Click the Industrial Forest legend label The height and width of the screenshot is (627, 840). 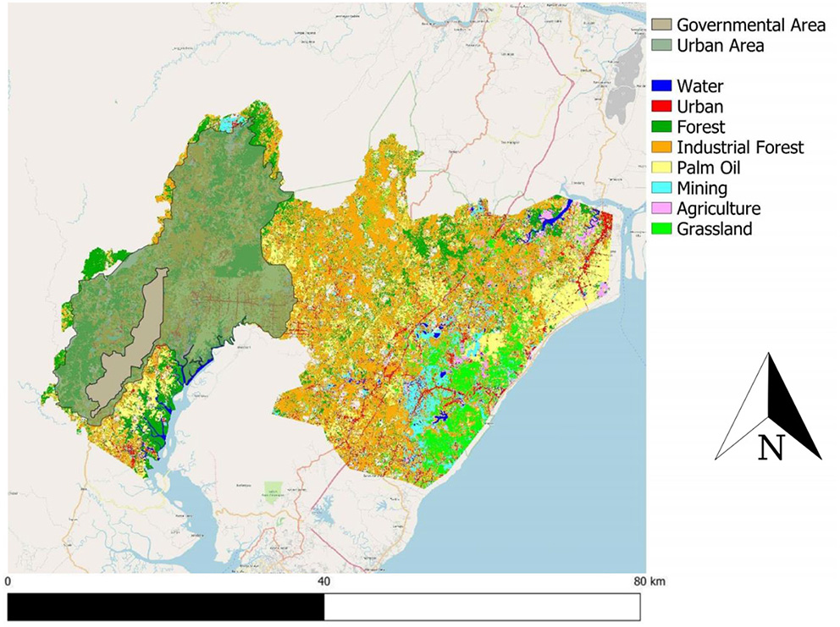point(740,148)
